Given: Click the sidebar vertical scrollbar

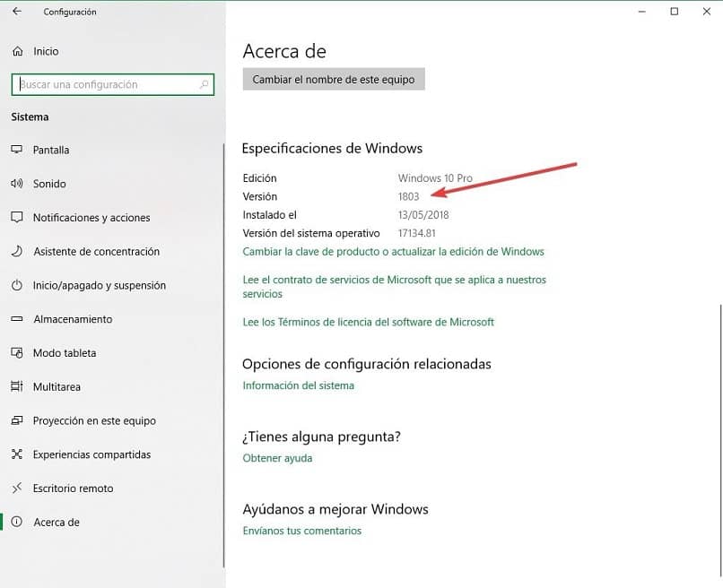Looking at the screenshot, I should tap(223, 355).
